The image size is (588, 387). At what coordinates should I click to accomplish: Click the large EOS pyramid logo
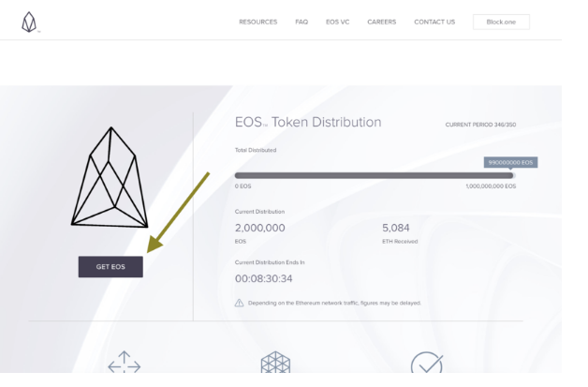pyautogui.click(x=110, y=176)
